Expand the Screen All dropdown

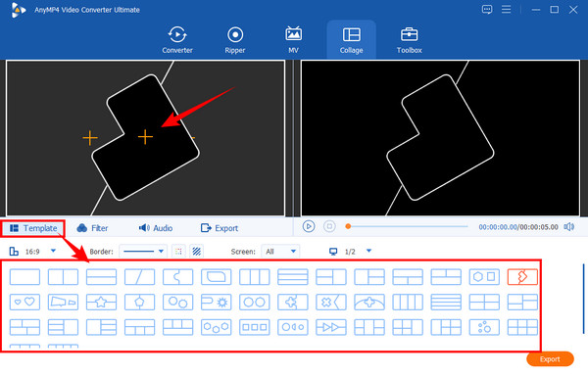tap(280, 252)
